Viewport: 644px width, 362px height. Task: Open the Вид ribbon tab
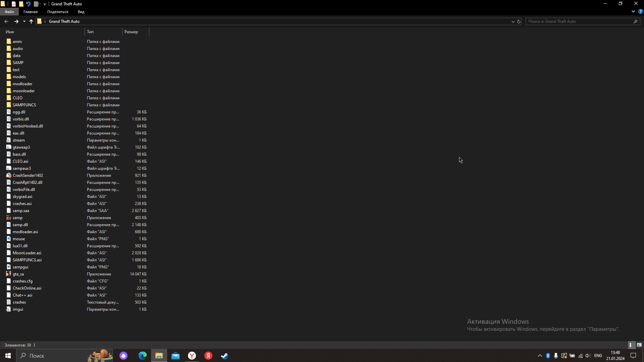tap(81, 12)
